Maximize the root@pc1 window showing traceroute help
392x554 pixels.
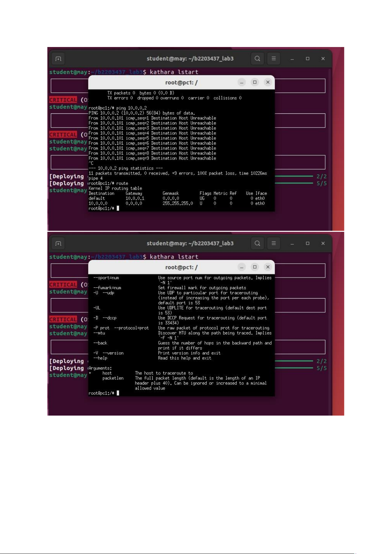click(x=255, y=267)
